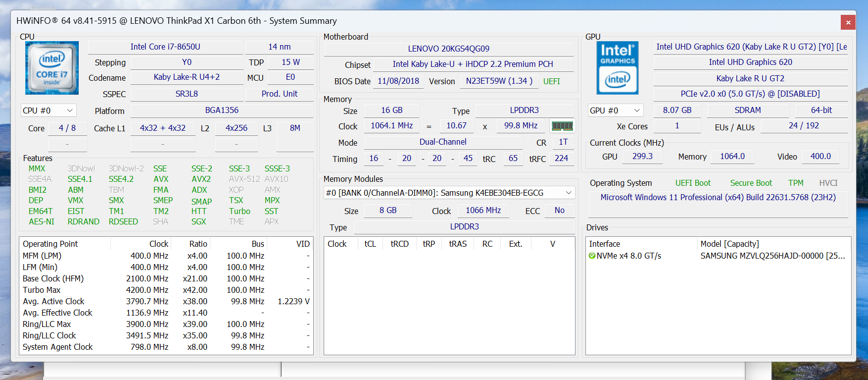Viewport: 868px width, 380px height.
Task: Select the 8 GB module size
Action: (388, 211)
